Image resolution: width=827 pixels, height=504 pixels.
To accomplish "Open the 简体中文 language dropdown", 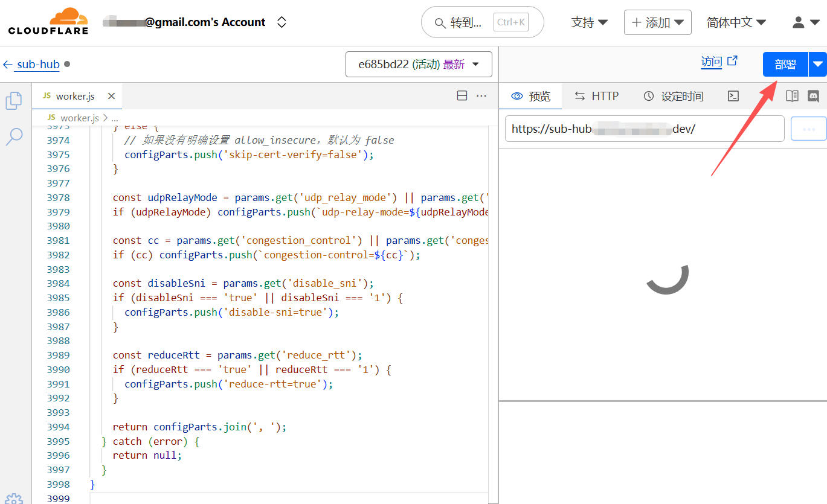I will (x=736, y=22).
